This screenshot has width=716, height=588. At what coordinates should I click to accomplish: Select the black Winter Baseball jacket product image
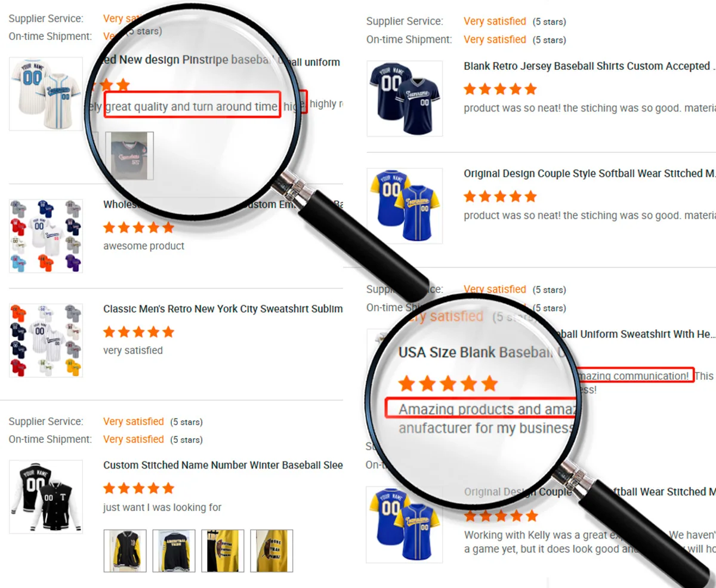[46, 497]
